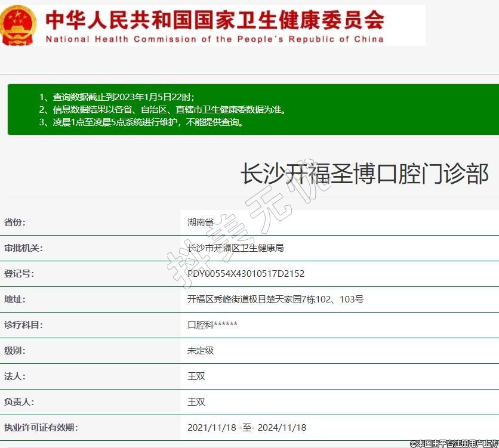Select the third notice line about system maintenance
Viewport: 499px width, 448px height.
pyautogui.click(x=141, y=122)
